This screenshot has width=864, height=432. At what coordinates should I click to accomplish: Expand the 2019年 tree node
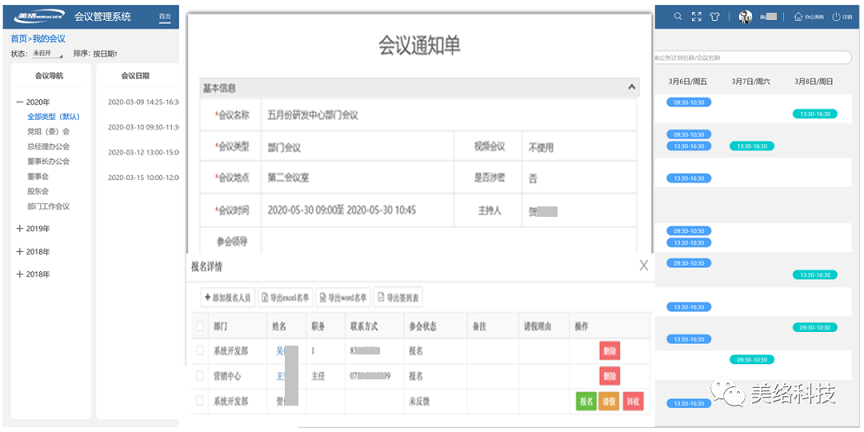point(20,228)
